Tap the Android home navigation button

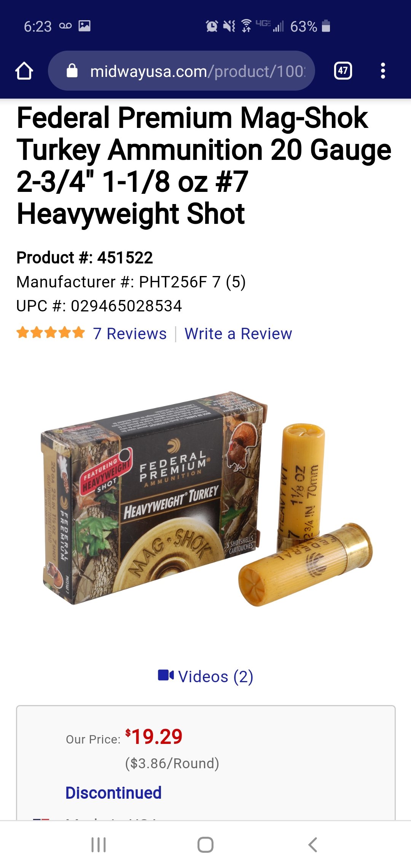(205, 845)
